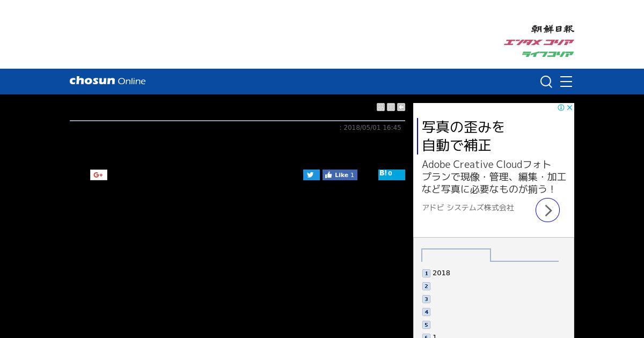Close the Adobe advertisement
Screen dimensions: 644x338
click(570, 107)
